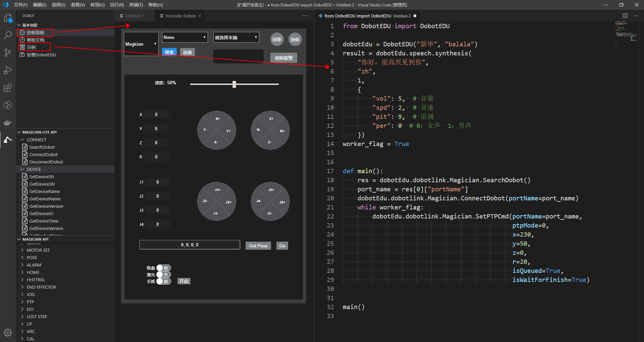
Task: Open the 文件(F) menu
Action: pos(21,5)
